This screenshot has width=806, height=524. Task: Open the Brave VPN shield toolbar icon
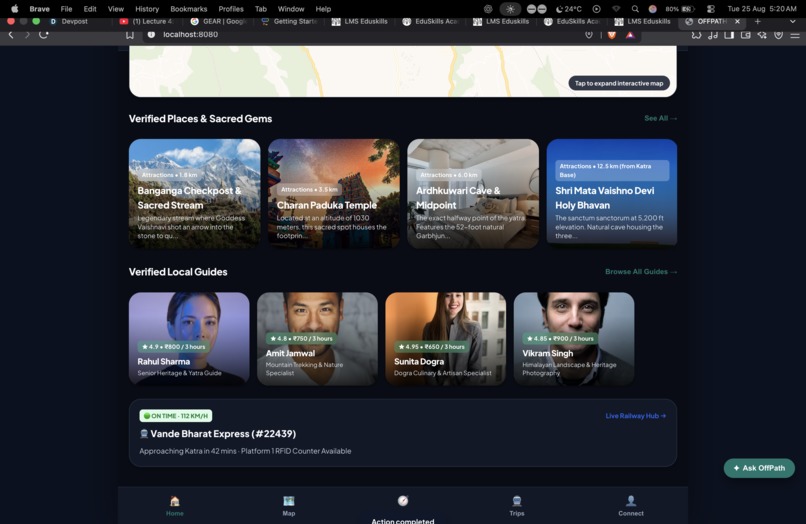coord(778,35)
